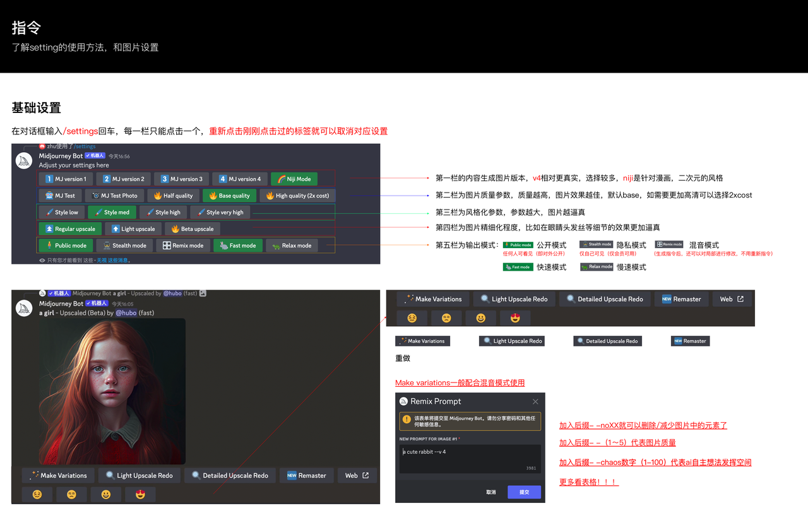Image resolution: width=808 pixels, height=532 pixels.
Task: Open the Midjourney Bot avatar beside girl message
Action: point(24,308)
